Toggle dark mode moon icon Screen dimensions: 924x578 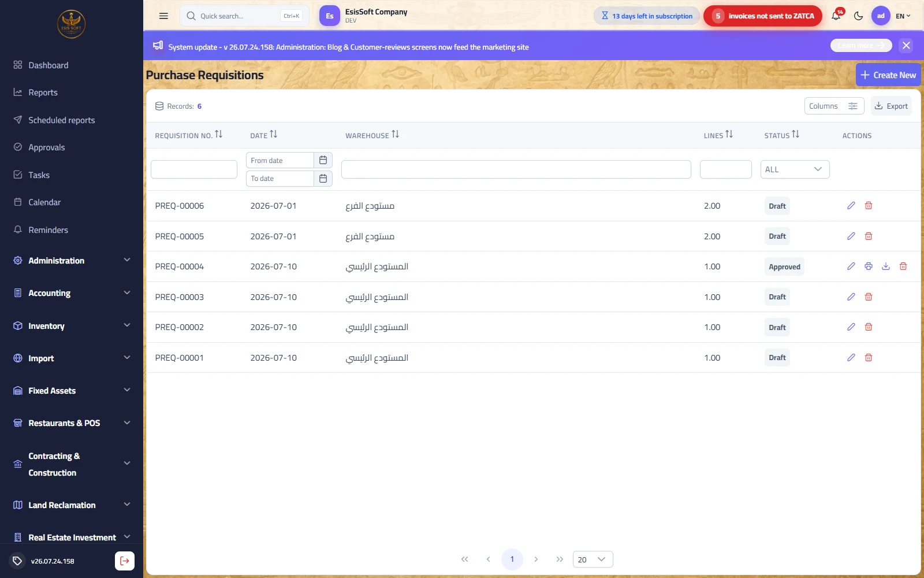coord(858,16)
